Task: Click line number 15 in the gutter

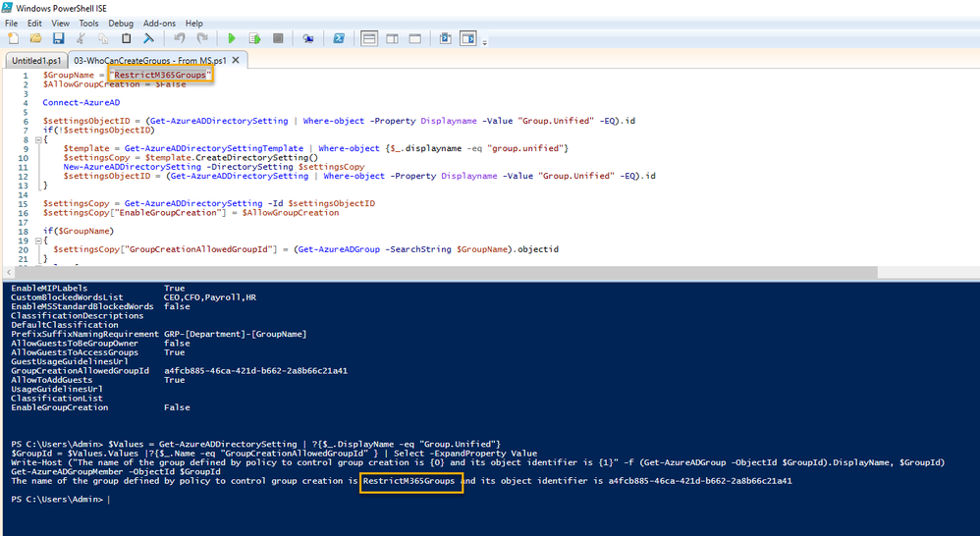Action: click(23, 203)
